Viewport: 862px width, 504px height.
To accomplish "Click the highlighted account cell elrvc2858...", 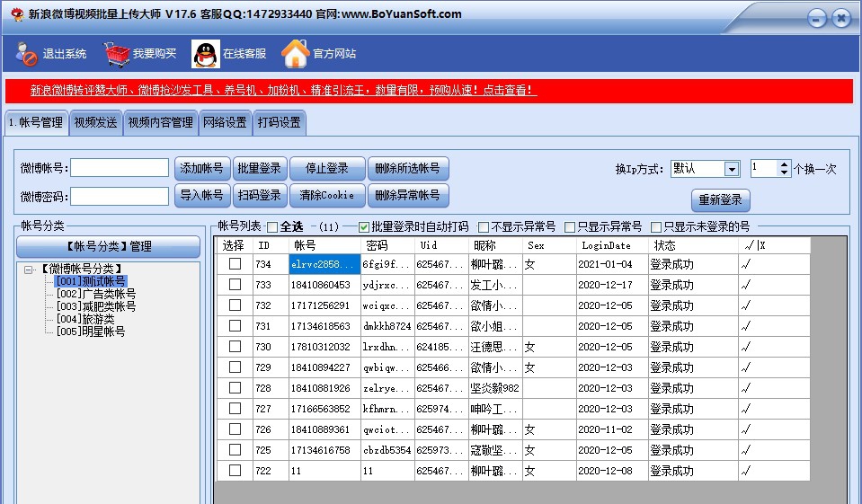I will (324, 264).
